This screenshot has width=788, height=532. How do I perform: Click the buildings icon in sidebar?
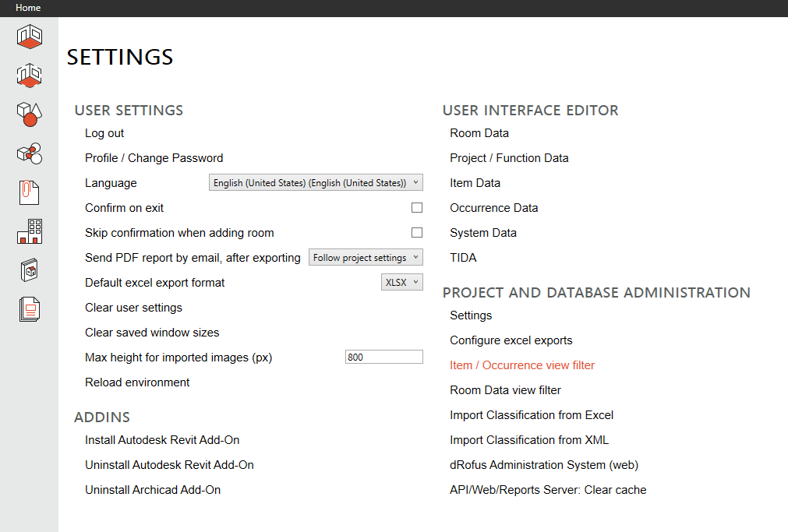tap(29, 231)
